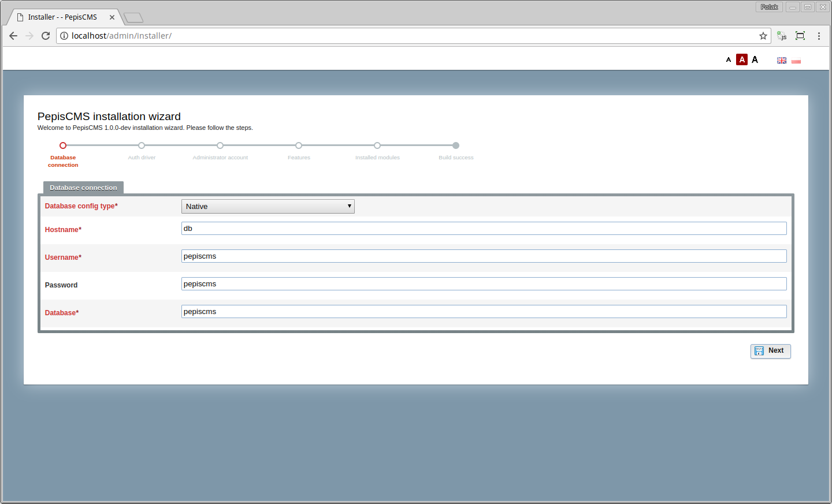Click the Hostname input field
The width and height of the screenshot is (832, 504).
click(x=484, y=229)
